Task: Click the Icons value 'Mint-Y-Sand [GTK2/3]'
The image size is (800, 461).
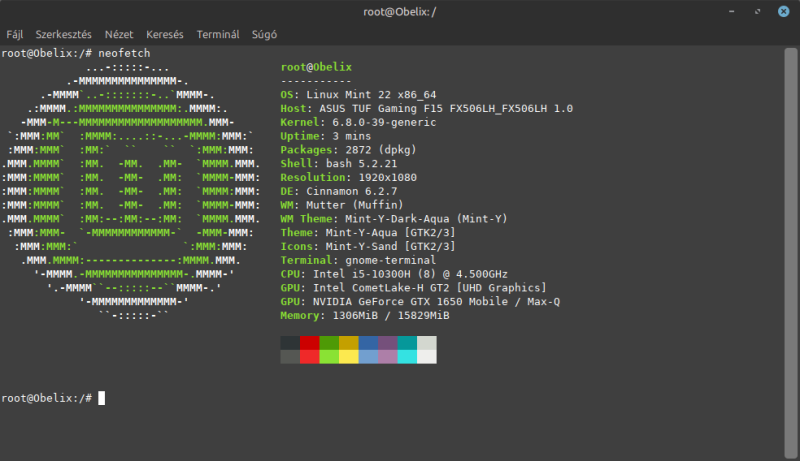Action: coord(390,246)
